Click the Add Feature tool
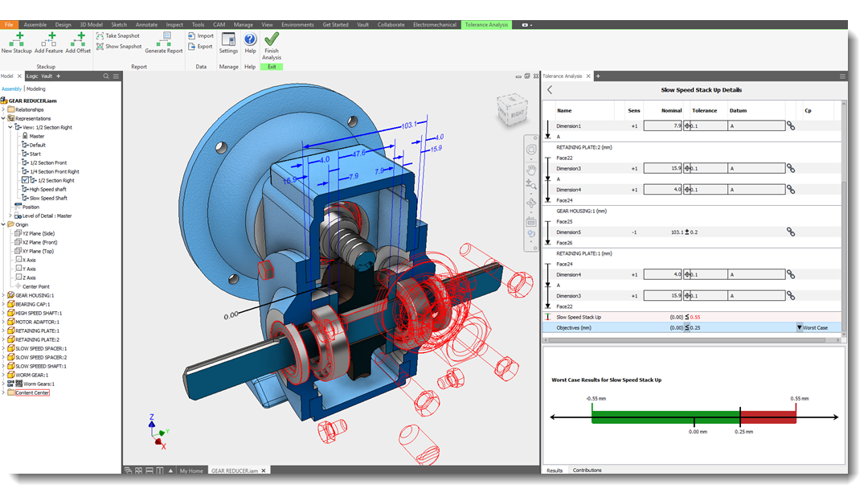Viewport: 868px width, 497px height. (49, 43)
